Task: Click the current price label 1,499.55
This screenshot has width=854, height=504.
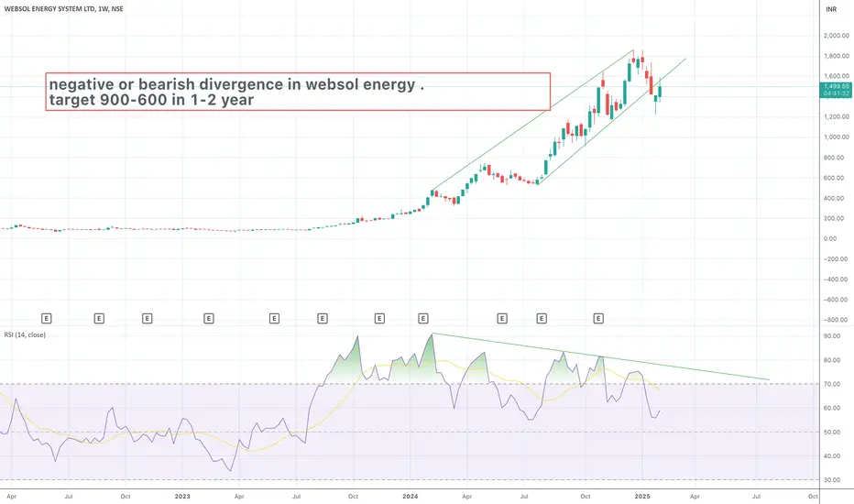Action: 836,90
